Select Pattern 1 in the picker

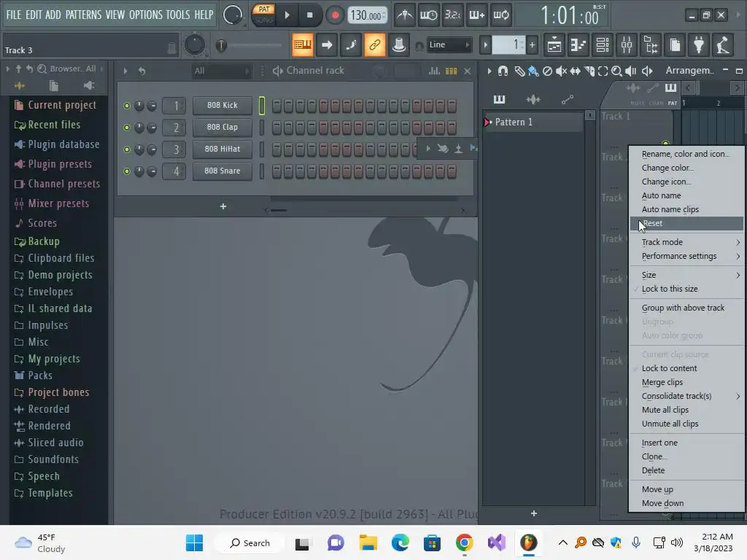click(533, 122)
